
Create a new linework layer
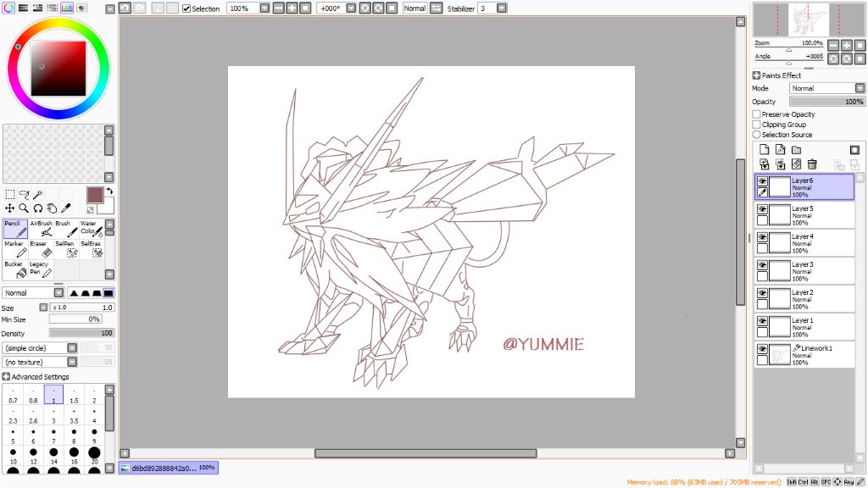coord(780,149)
